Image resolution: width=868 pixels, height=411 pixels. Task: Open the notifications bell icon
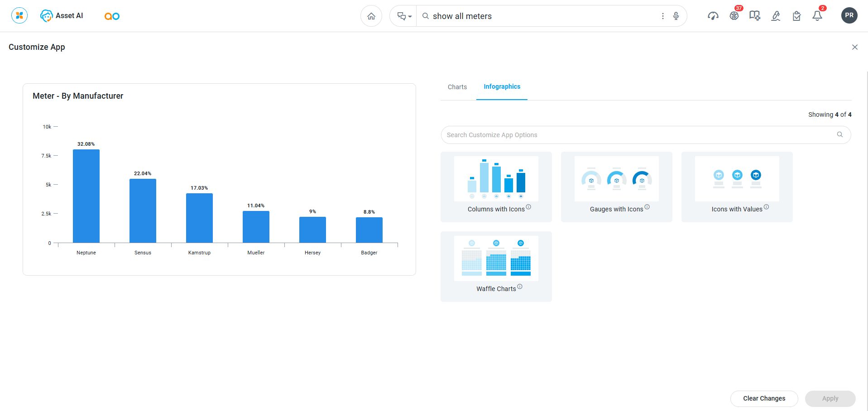(x=817, y=16)
